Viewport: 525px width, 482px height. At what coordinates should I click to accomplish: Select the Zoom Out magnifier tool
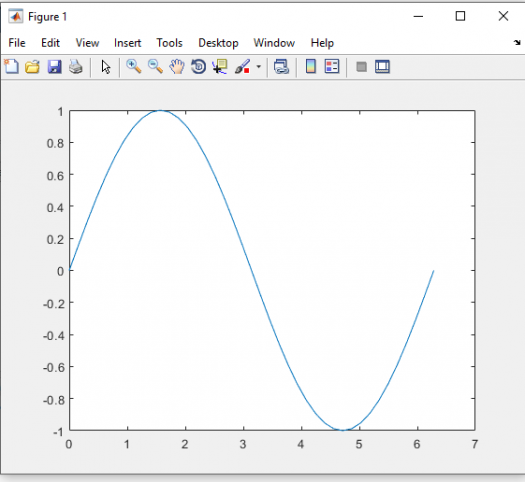155,66
